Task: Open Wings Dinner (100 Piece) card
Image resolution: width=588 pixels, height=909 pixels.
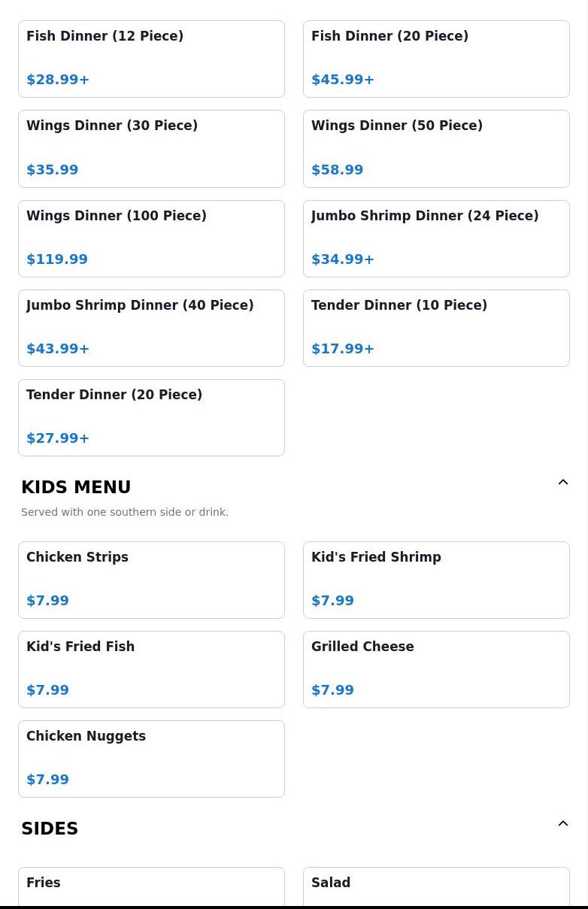Action: click(151, 238)
